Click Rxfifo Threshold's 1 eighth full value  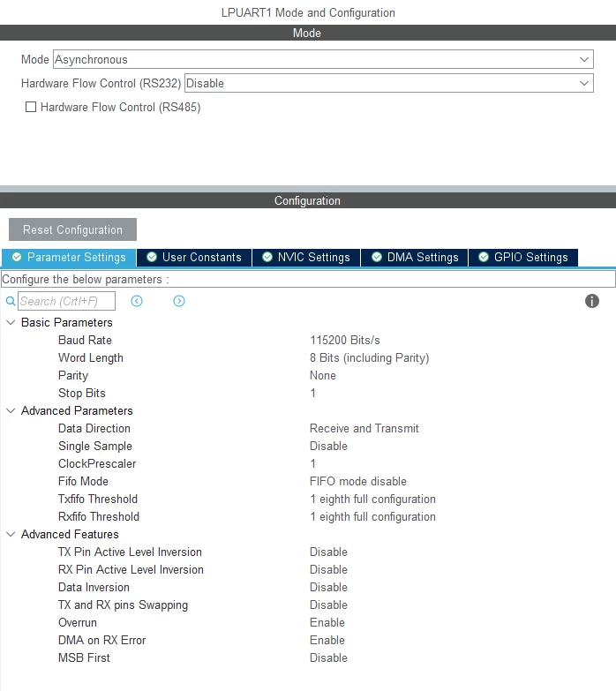pyautogui.click(x=372, y=516)
